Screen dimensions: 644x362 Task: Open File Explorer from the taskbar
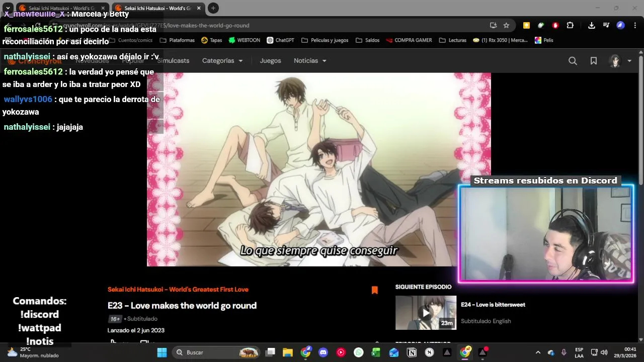(x=287, y=352)
